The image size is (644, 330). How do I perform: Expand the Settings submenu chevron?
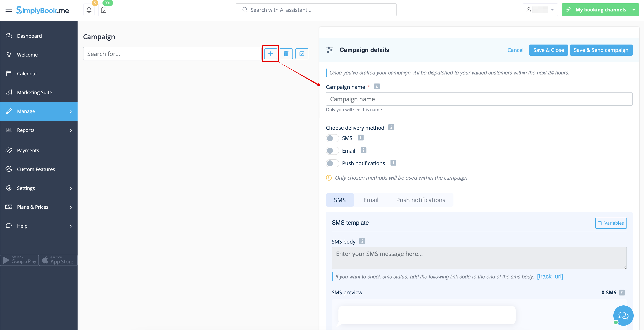[x=71, y=188]
